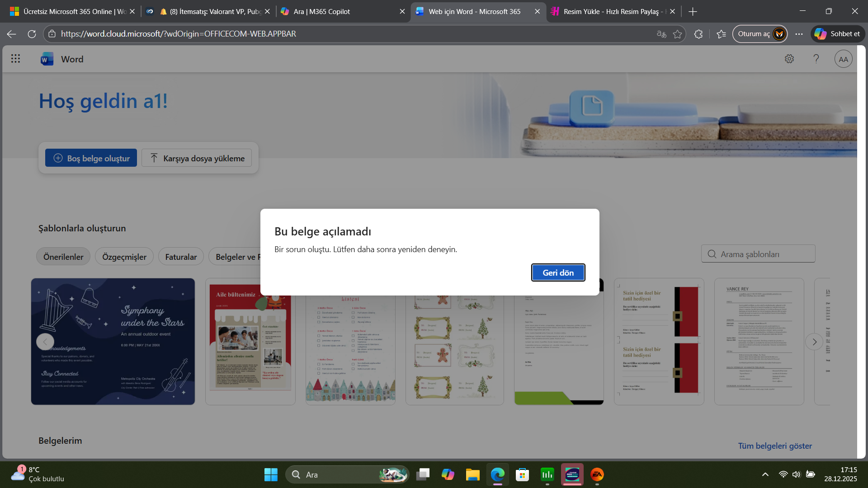This screenshot has height=488, width=868.
Task: Open Wi-Fi network settings in tray
Action: click(x=783, y=474)
